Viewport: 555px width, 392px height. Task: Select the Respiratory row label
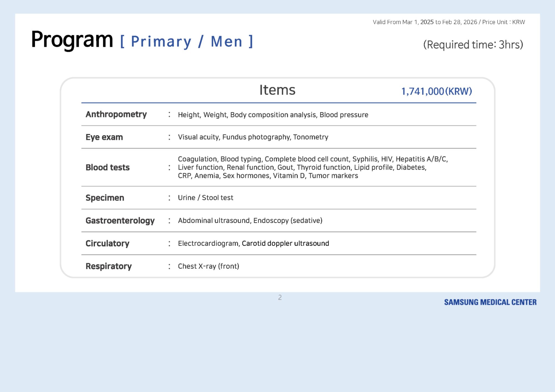point(109,266)
